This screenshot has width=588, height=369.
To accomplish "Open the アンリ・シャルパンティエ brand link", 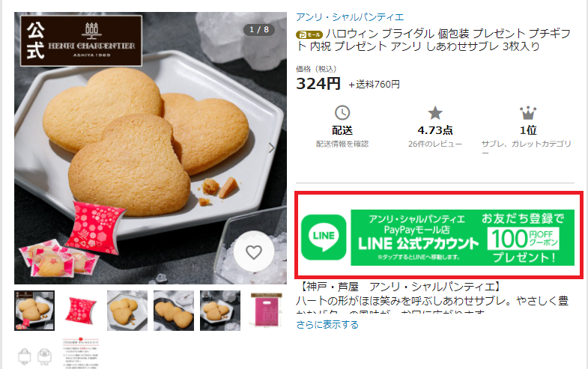I will (350, 17).
